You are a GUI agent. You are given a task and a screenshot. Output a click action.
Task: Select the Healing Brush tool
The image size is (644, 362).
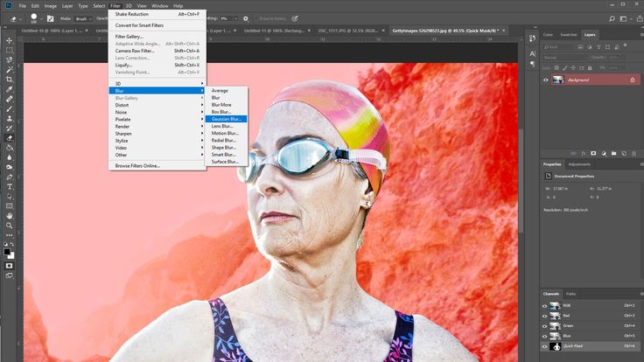click(x=9, y=100)
